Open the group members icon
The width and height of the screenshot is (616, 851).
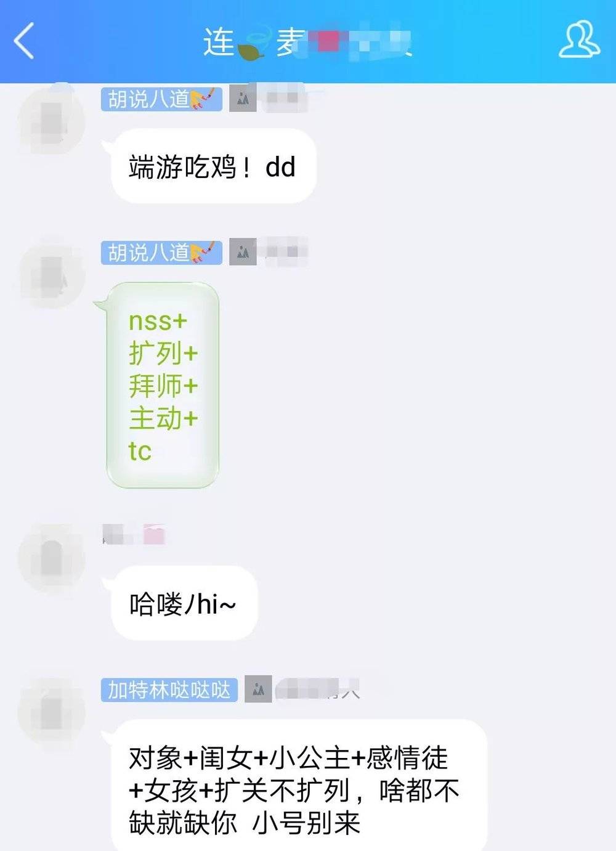tap(578, 39)
